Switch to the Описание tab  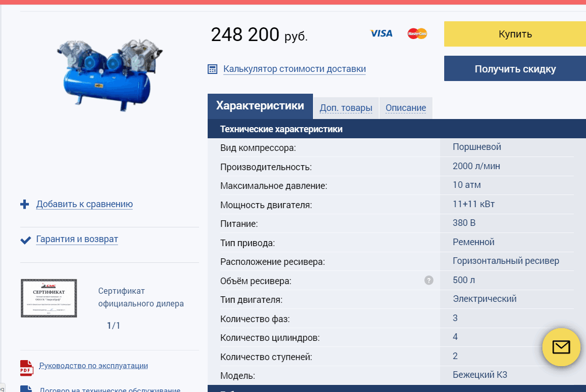point(406,108)
